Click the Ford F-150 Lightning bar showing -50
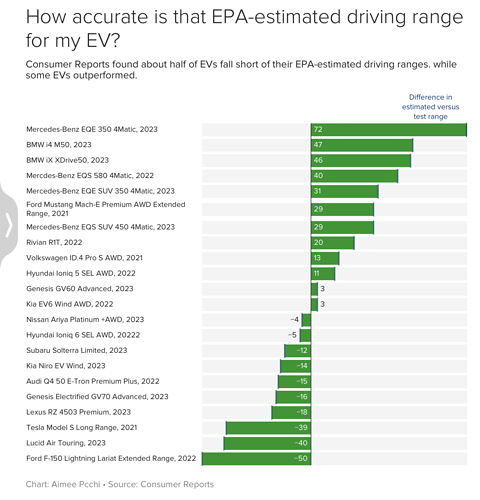Image resolution: width=480 pixels, height=500 pixels. 257,459
